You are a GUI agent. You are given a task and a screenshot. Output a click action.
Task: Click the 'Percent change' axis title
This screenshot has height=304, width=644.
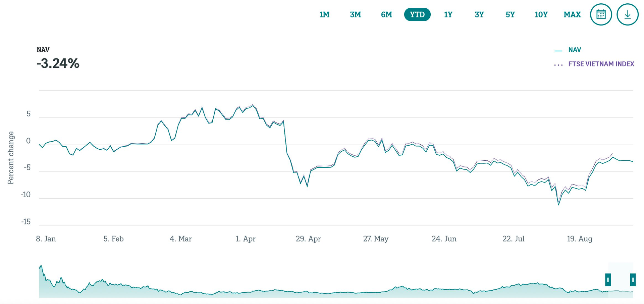11,158
